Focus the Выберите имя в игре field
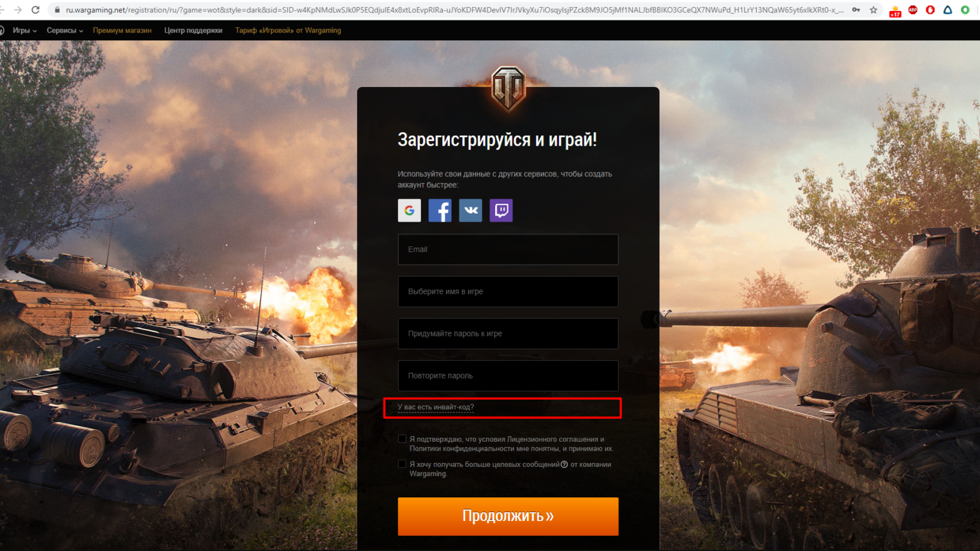 tap(508, 291)
